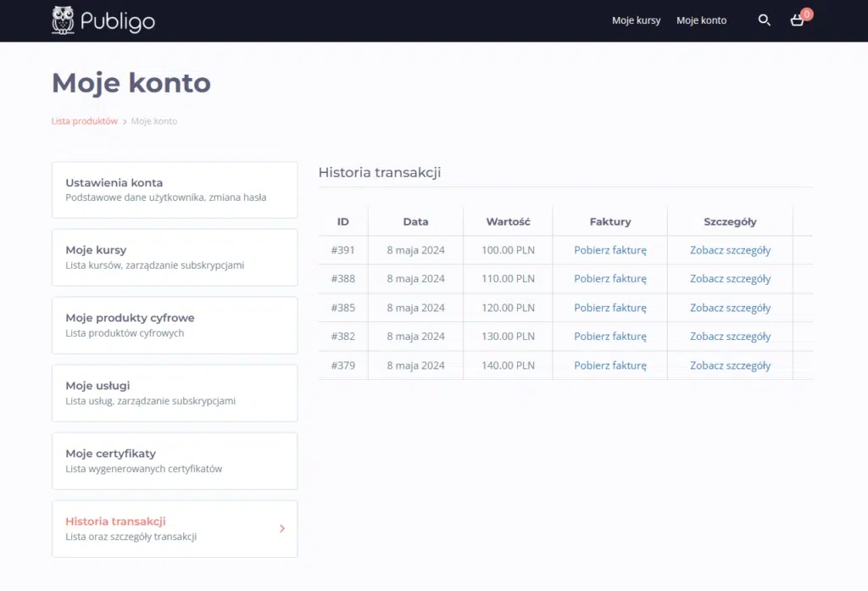Screen dimensions: 868x591
Task: Click Pobierz fakturę for transaction #379
Action: coord(610,365)
